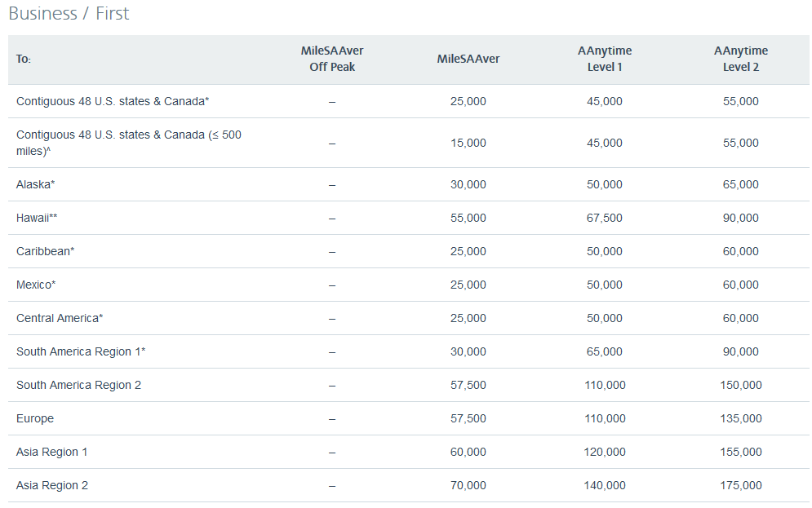Click the 155,000 AAnytime Level 2 value

coord(740,452)
